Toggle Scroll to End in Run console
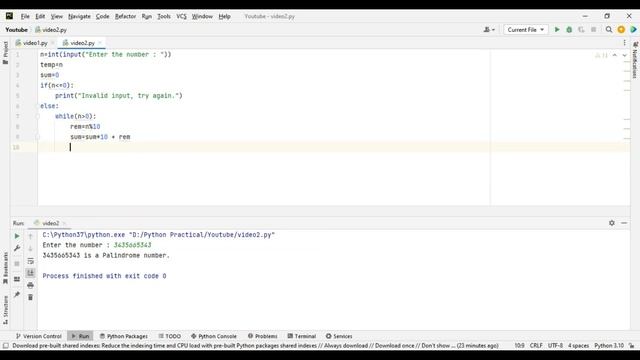The height and width of the screenshot is (360, 640). tap(30, 273)
